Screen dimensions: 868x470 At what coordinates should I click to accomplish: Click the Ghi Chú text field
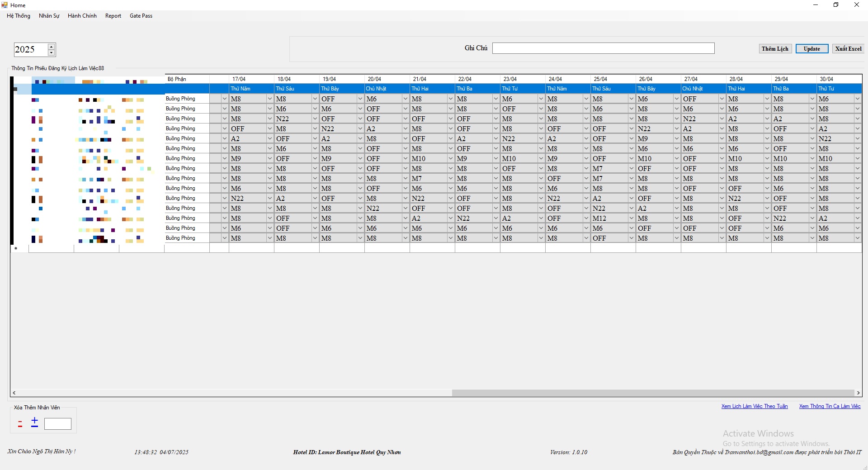point(603,48)
